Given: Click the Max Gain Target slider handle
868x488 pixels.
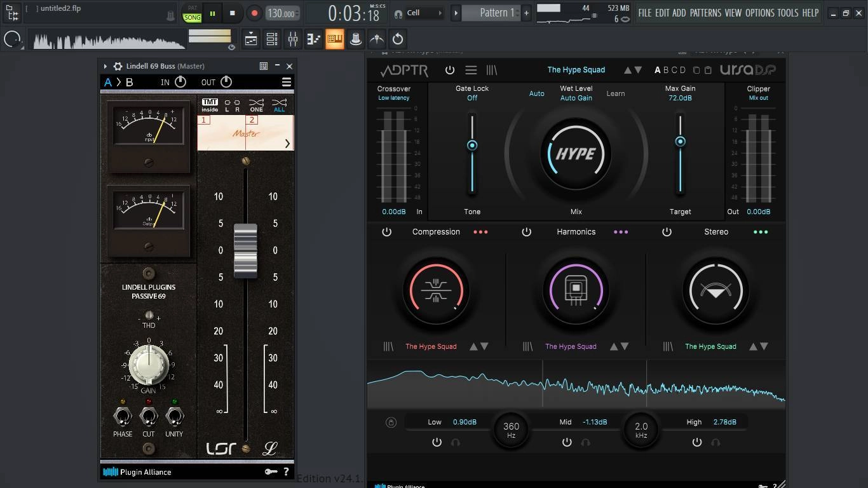Looking at the screenshot, I should [x=680, y=142].
